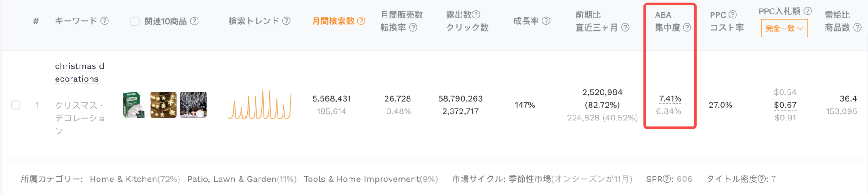Screen dimensions: 868x194
Task: Click help icon next to 成長率
Action: point(546,21)
